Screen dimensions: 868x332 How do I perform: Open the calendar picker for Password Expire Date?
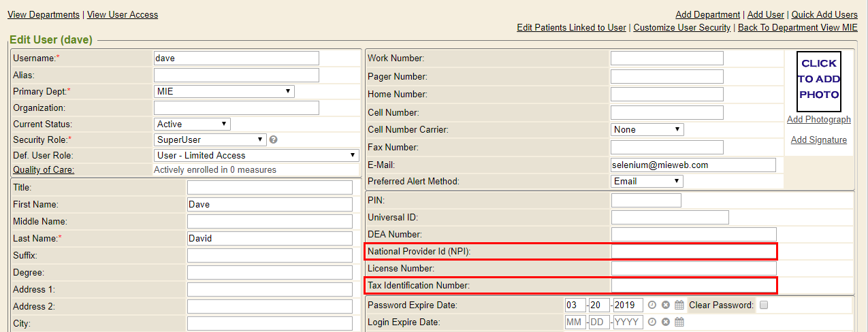point(679,305)
